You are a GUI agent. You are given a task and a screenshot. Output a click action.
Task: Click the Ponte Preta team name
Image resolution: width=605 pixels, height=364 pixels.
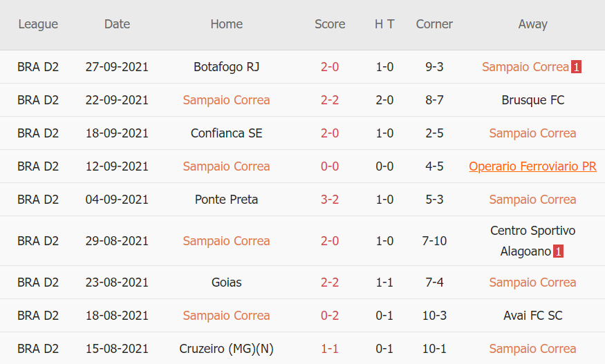coord(226,200)
